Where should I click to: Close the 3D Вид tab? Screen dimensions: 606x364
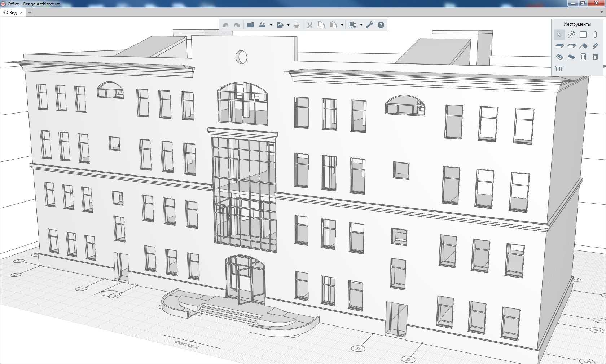coord(21,12)
